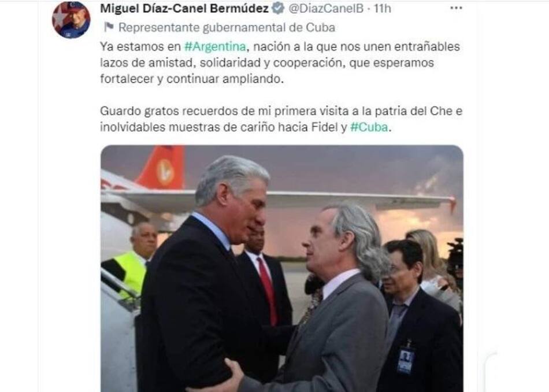
Task: Click the Miguel Díaz-Canel Bermúdez display name
Action: [x=184, y=9]
